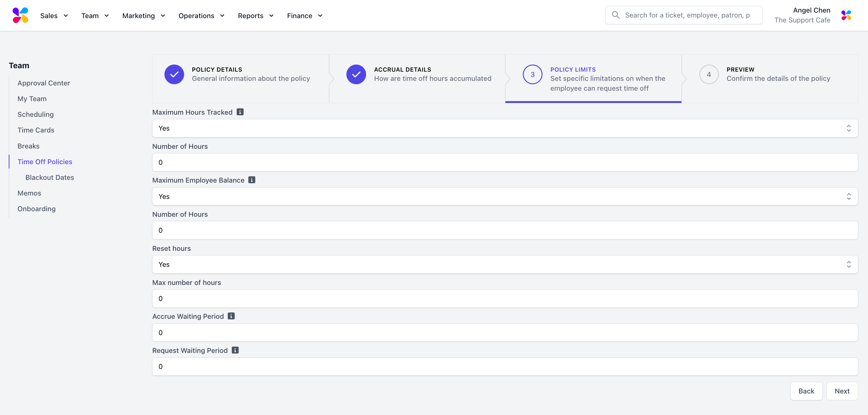
Task: Open the Finance menu
Action: tap(305, 15)
